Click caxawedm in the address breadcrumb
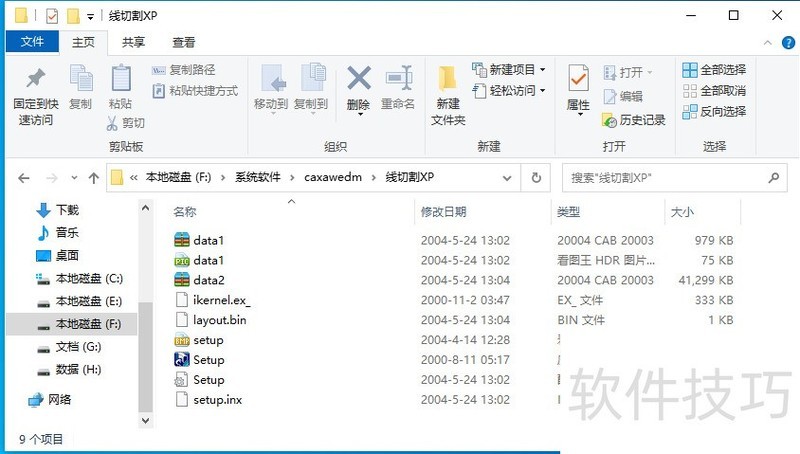 pos(333,178)
